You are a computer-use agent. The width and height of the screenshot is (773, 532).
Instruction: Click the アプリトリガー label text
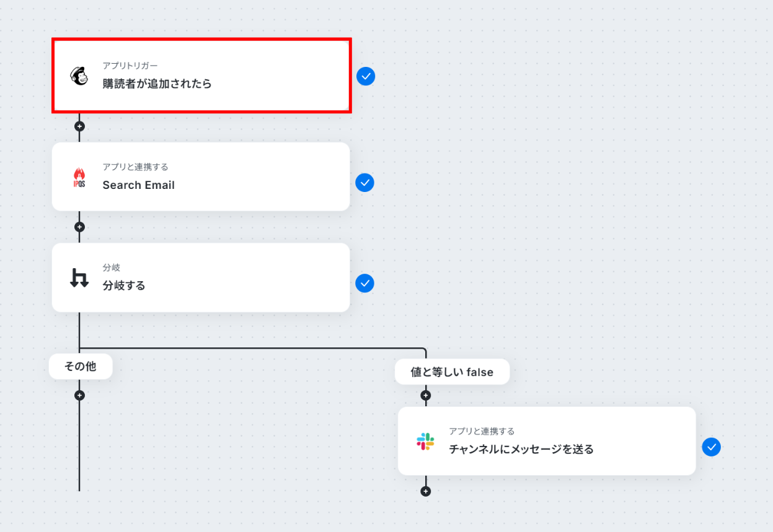tap(130, 66)
